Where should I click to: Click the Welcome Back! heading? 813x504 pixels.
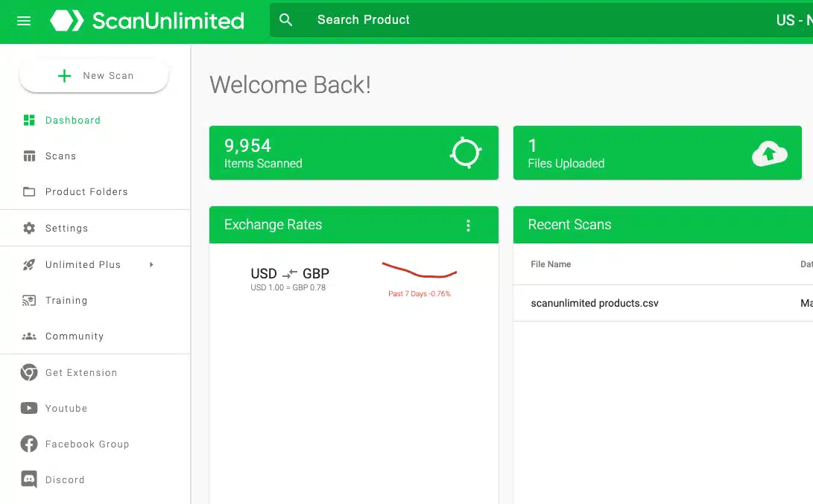coord(291,85)
